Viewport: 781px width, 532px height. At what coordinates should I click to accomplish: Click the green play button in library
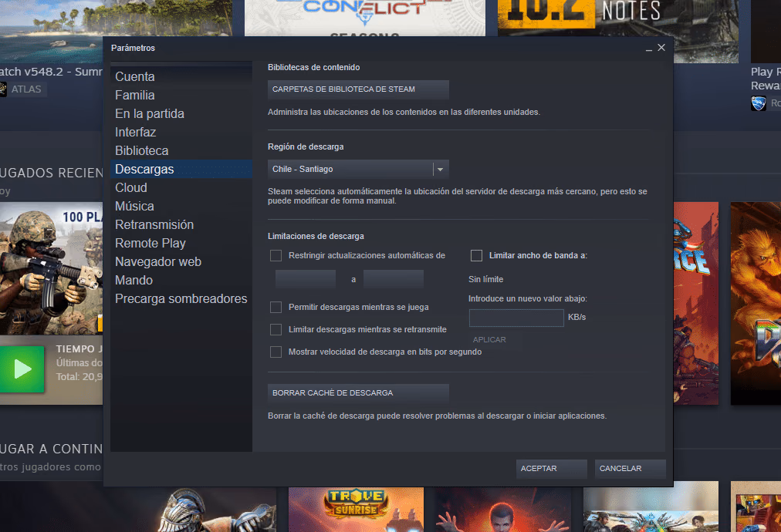[x=22, y=369]
